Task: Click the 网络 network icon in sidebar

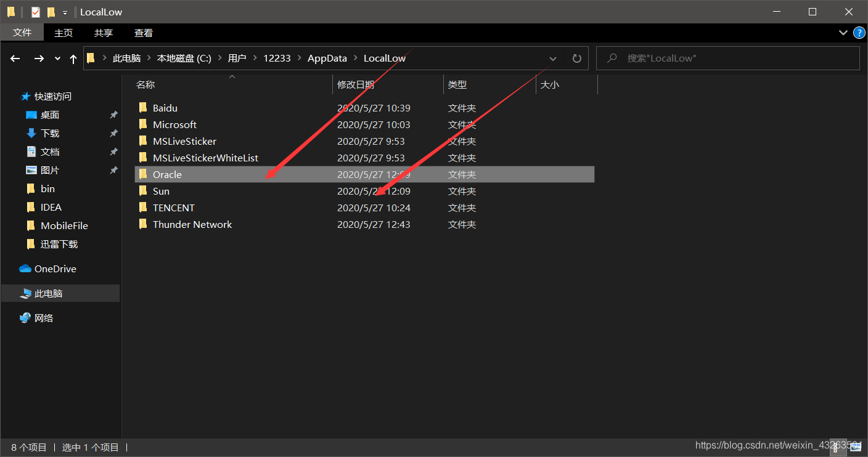Action: [x=25, y=318]
